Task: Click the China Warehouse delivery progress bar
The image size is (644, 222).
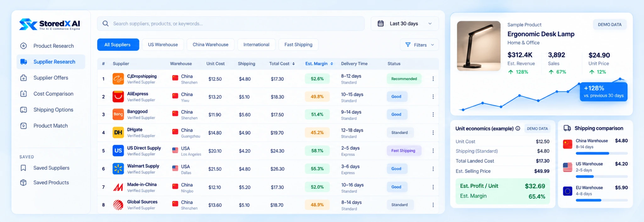Action: (602, 153)
